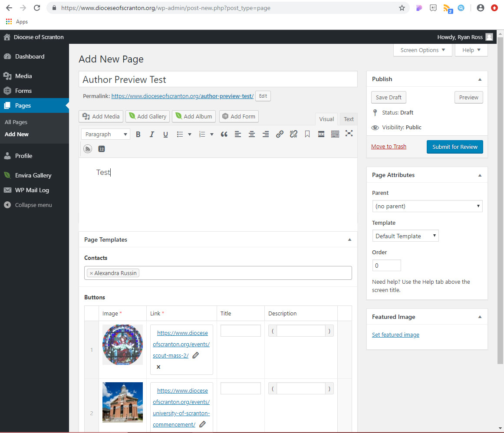Collapse the Publish panel
The image size is (504, 433).
point(480,79)
